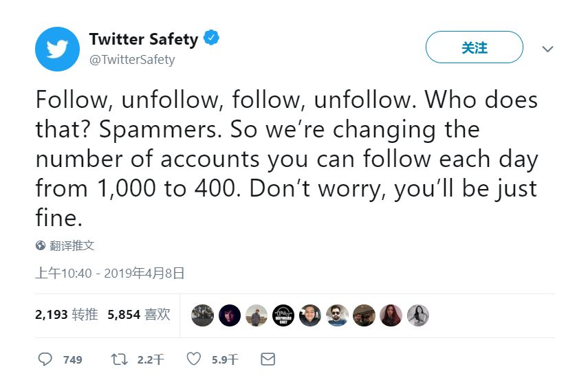Send tweet via the envelope message icon
This screenshot has height=389, width=588.
coord(268,359)
